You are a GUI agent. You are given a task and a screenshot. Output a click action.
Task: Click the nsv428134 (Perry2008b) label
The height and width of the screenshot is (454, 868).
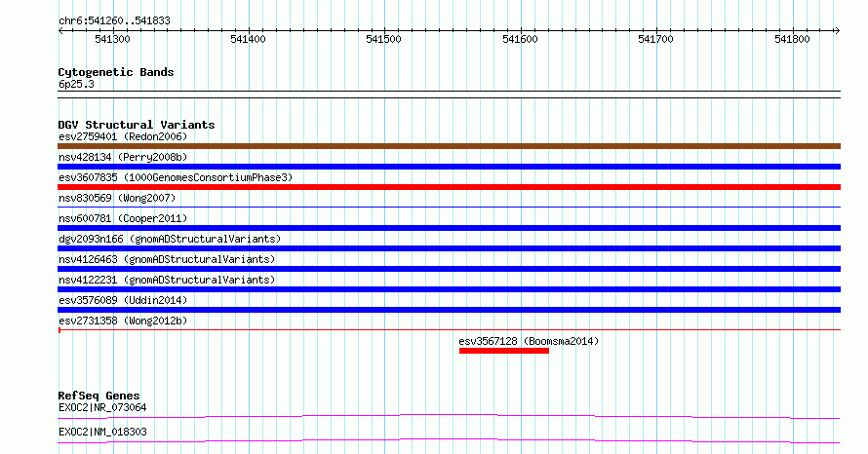tap(123, 157)
